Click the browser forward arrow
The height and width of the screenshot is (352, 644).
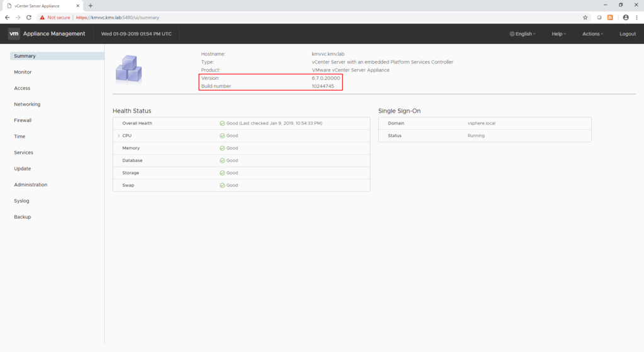(18, 17)
